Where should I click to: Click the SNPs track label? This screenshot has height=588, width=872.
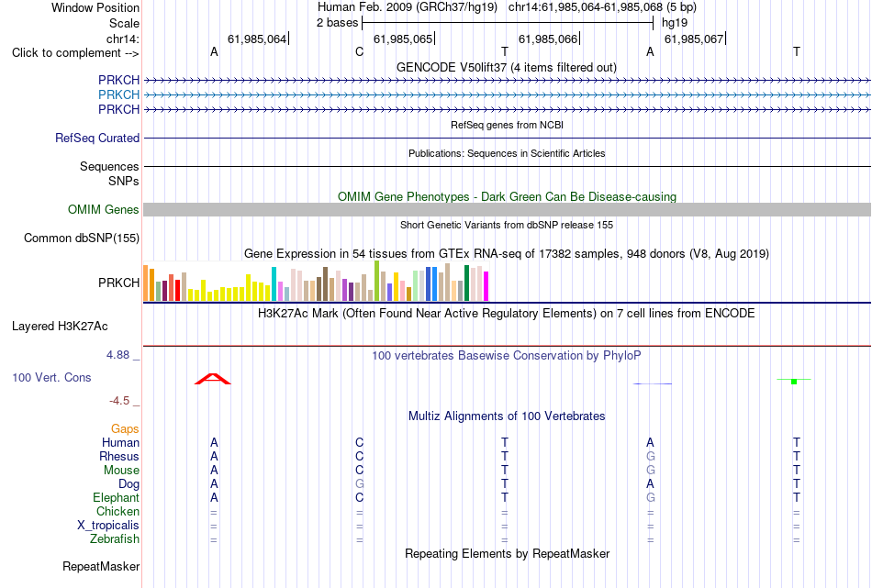[x=124, y=182]
